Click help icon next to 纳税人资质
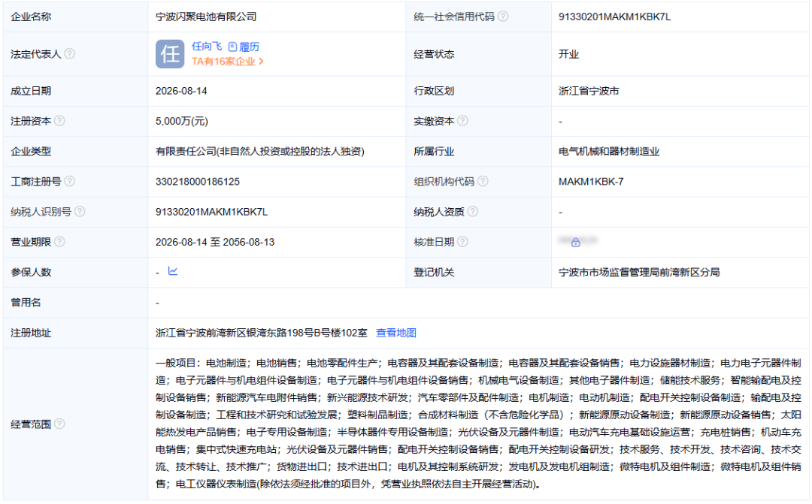The image size is (812, 504). click(x=472, y=211)
